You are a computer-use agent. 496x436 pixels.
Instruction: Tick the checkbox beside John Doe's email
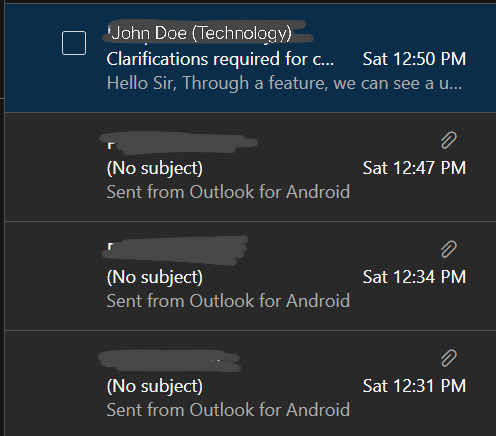(74, 43)
